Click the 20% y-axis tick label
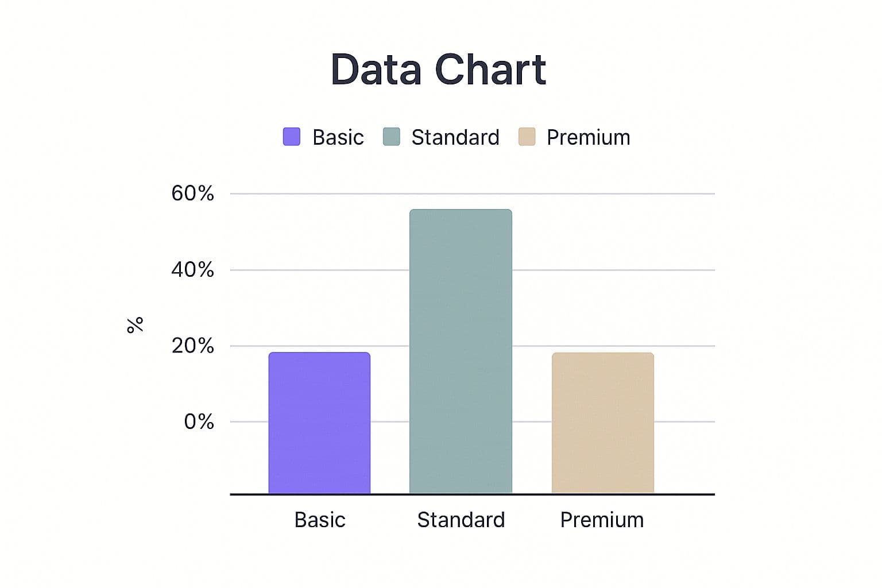 tap(192, 346)
